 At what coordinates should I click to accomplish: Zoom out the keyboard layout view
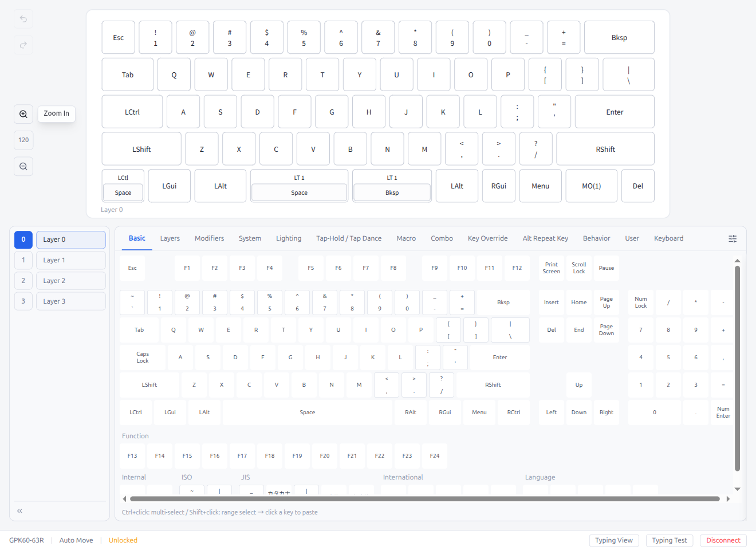click(x=23, y=167)
